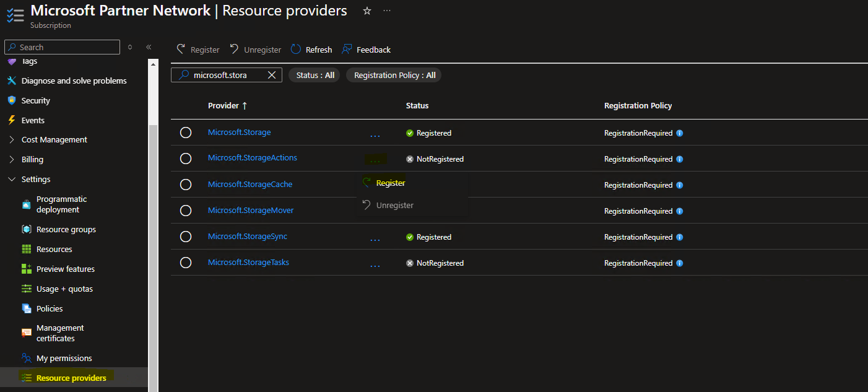
Task: Click the provider filter search box
Action: [227, 75]
